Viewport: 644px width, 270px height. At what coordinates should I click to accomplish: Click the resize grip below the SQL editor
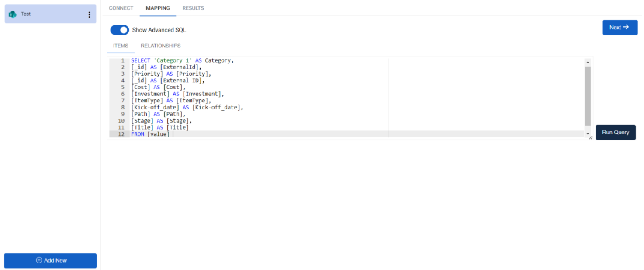(x=591, y=137)
